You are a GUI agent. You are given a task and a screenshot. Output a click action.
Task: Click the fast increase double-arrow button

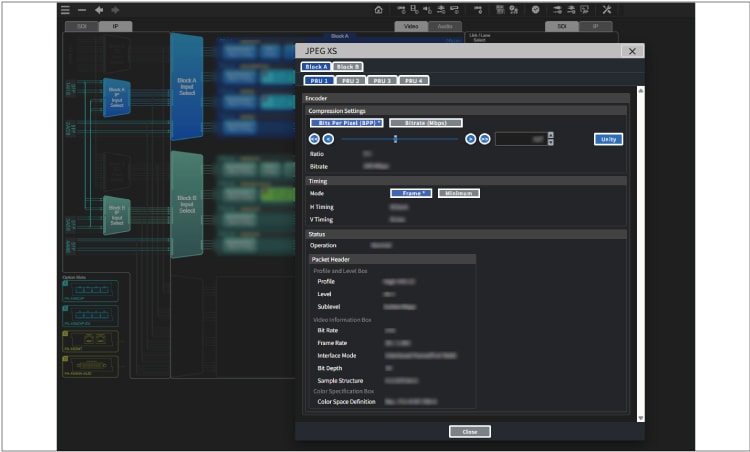[x=485, y=139]
